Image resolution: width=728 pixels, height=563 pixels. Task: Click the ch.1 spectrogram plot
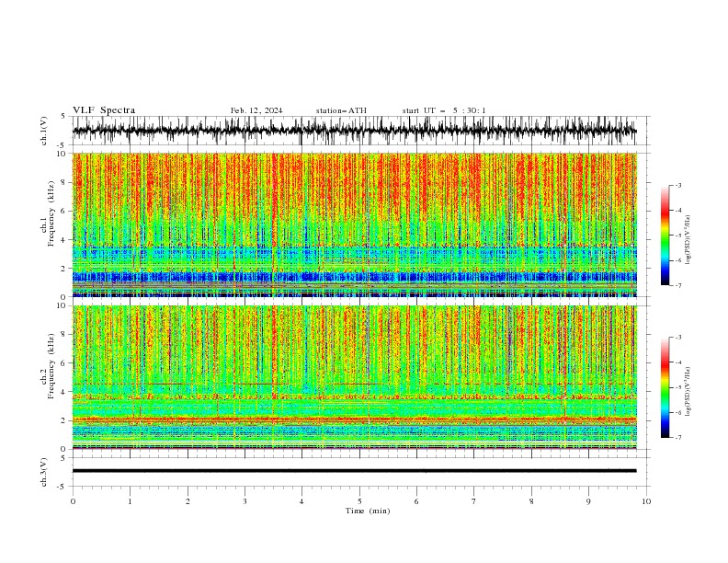[354, 224]
